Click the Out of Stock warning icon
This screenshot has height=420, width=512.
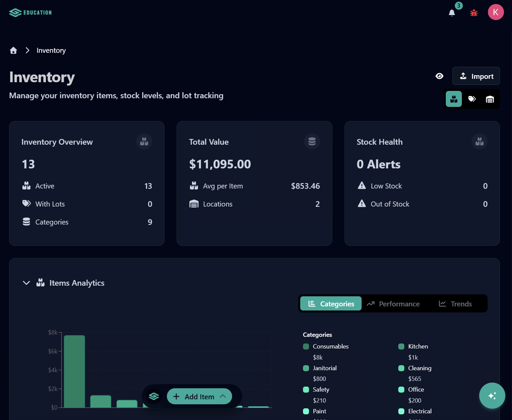(362, 203)
